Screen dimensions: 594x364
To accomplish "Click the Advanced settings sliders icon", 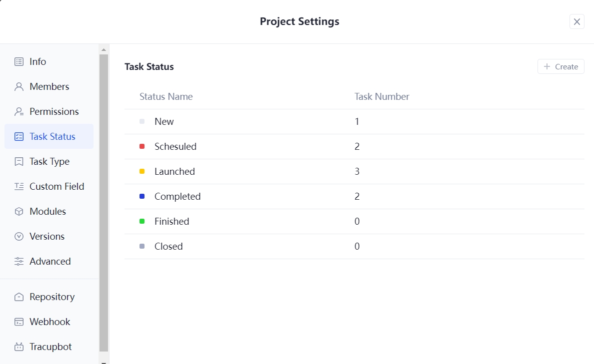I will point(18,261).
